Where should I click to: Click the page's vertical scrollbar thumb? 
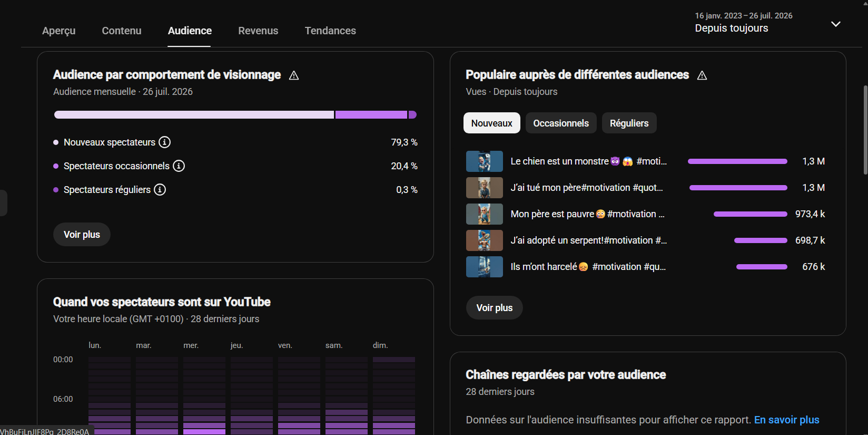tap(865, 130)
